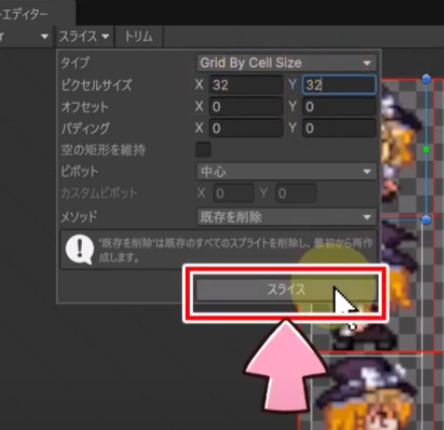This screenshot has height=430, width=444.
Task: Open the ピボット 中心 dropdown
Action: [287, 172]
